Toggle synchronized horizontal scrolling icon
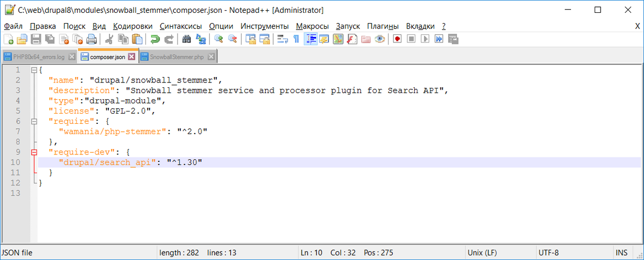 [x=264, y=39]
